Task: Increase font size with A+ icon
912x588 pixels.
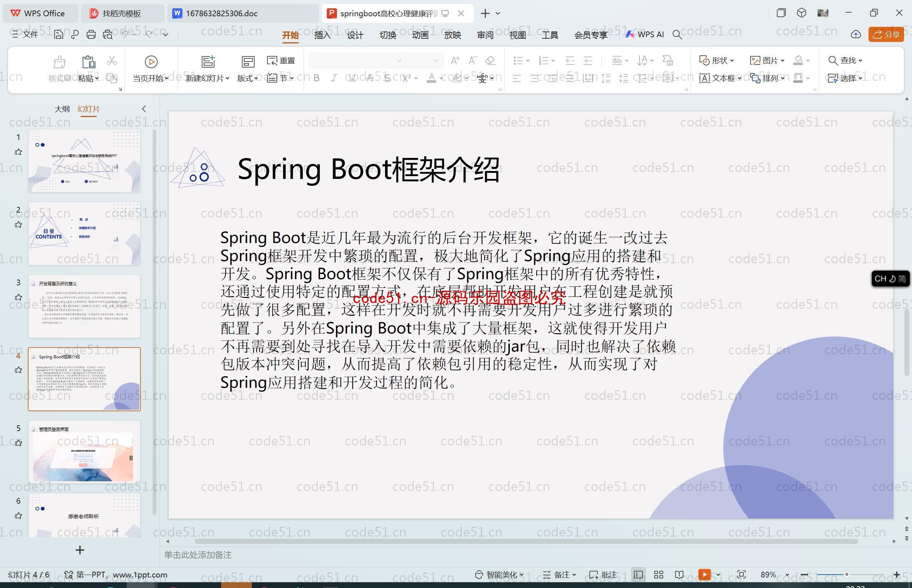Action: [x=455, y=60]
